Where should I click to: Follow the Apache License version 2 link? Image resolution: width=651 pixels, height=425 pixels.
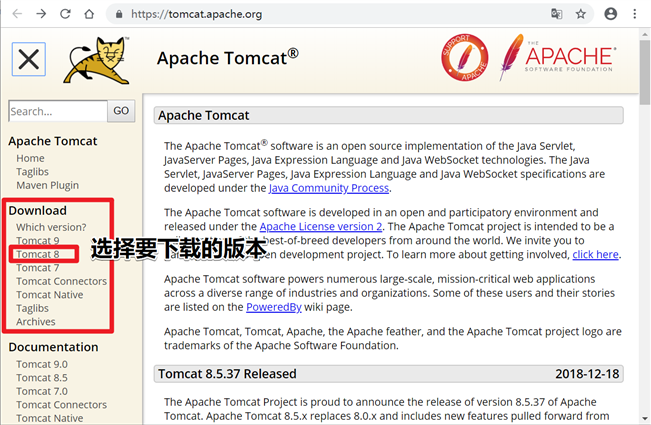coord(321,227)
